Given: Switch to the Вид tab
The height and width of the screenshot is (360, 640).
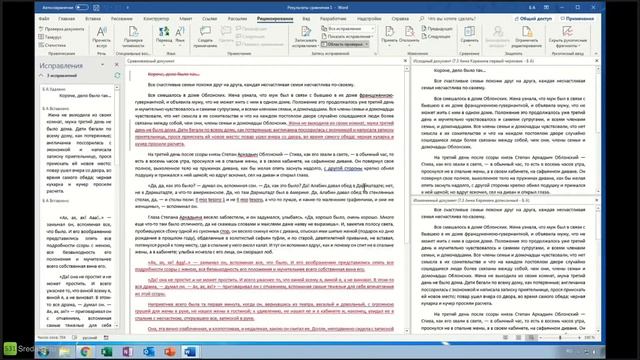Looking at the screenshot, I should [x=306, y=19].
